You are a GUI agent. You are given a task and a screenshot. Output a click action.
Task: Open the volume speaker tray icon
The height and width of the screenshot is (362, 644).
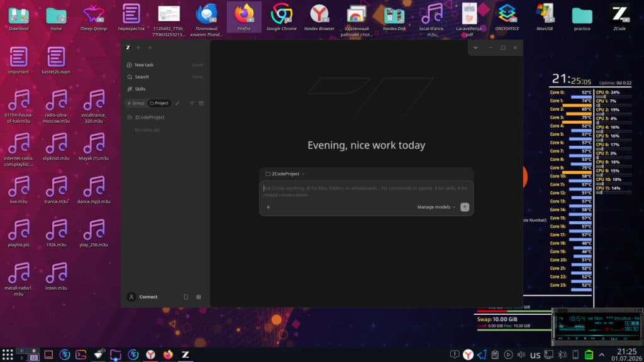click(521, 354)
